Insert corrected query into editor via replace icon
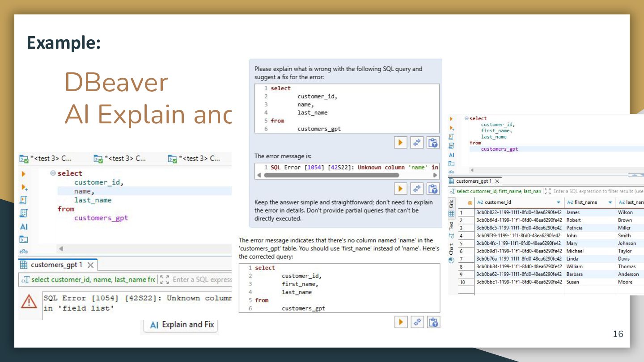644x362 pixels. (x=417, y=322)
